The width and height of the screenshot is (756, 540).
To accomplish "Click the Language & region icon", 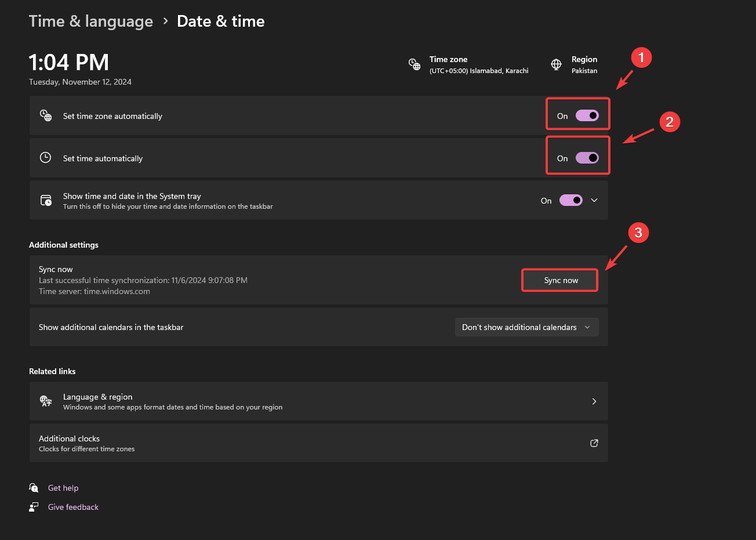I will (x=46, y=401).
